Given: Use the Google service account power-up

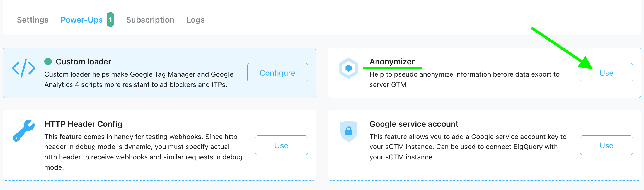Looking at the screenshot, I should pyautogui.click(x=606, y=145).
